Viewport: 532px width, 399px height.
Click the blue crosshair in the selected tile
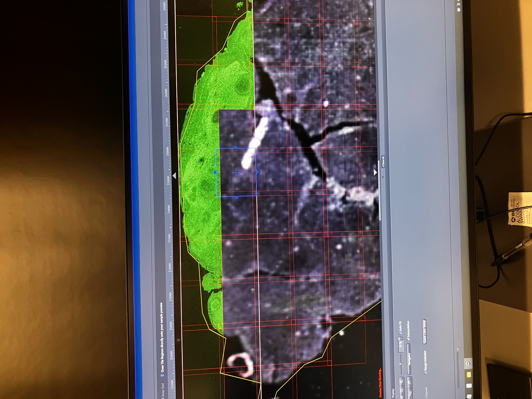click(x=236, y=172)
